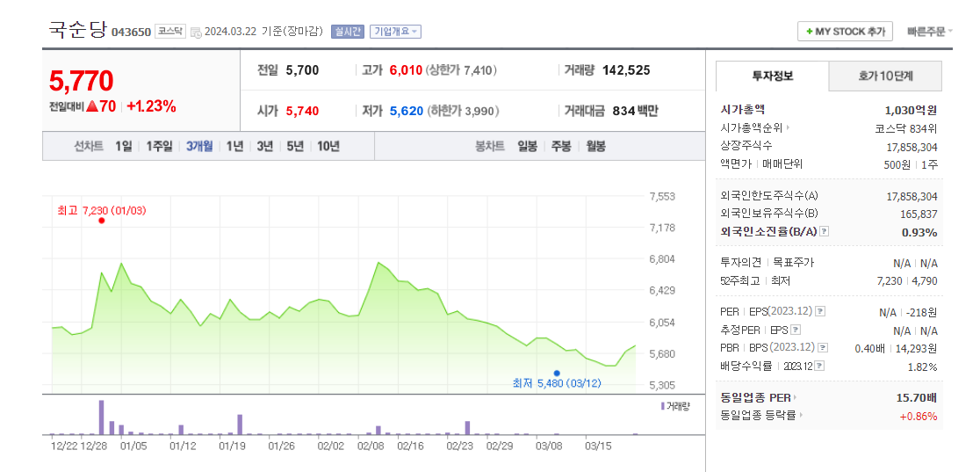Click the 하한가 3,990 text

463,112
